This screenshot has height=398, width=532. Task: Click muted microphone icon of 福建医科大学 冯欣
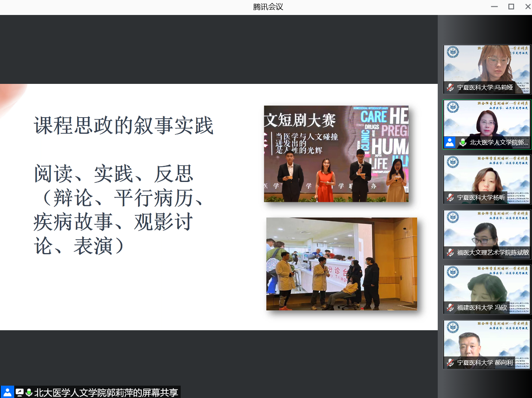click(450, 308)
